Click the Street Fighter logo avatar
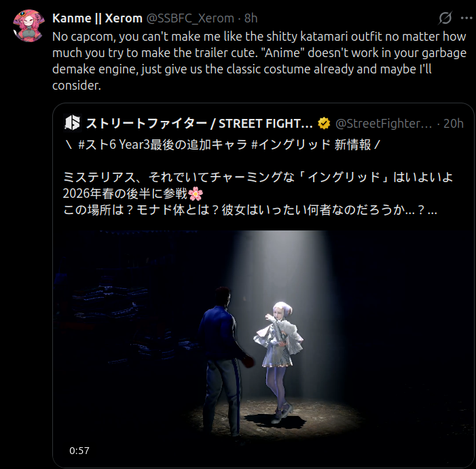This screenshot has height=469, width=476. pyautogui.click(x=72, y=123)
